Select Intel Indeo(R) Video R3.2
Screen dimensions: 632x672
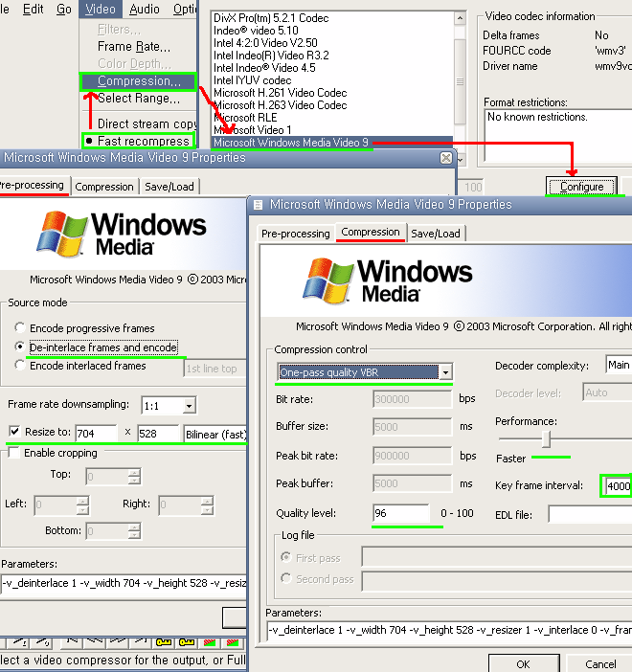(271, 56)
